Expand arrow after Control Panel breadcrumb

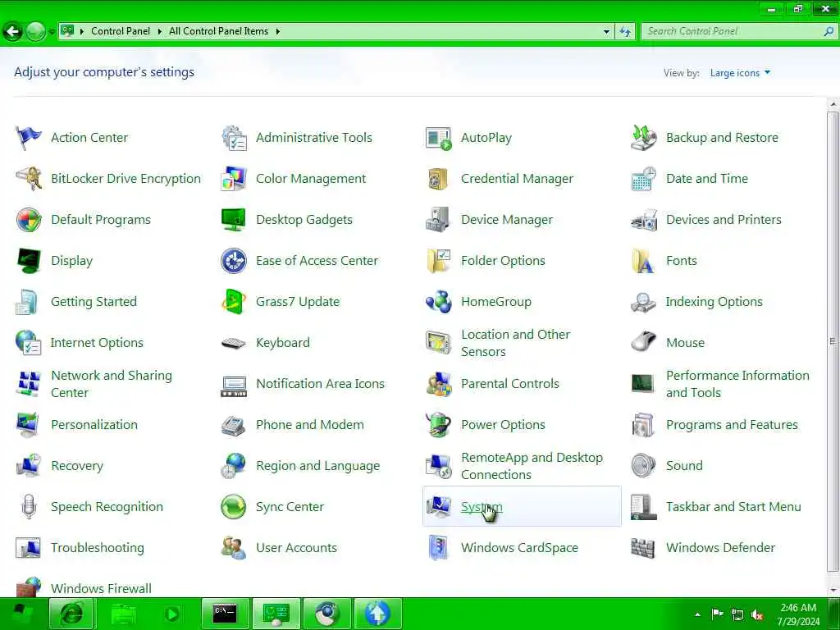(159, 32)
